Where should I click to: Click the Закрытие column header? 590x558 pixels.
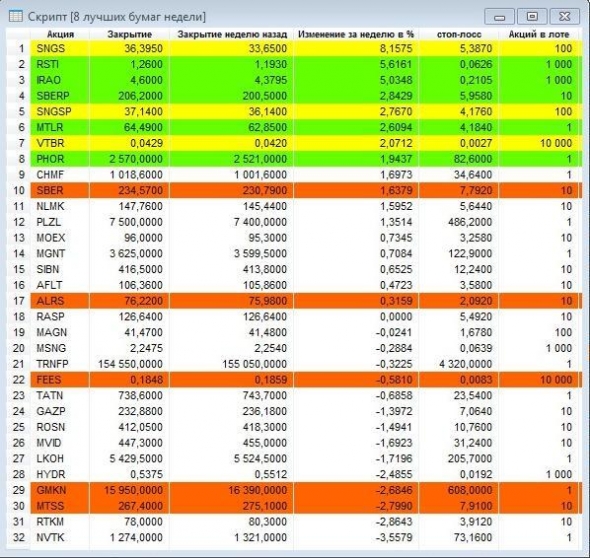(x=129, y=34)
